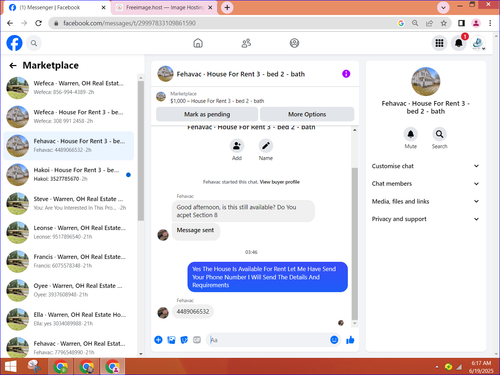This screenshot has width=500, height=375.
Task: Click conversation scrollbar thumb
Action: [x=355, y=244]
